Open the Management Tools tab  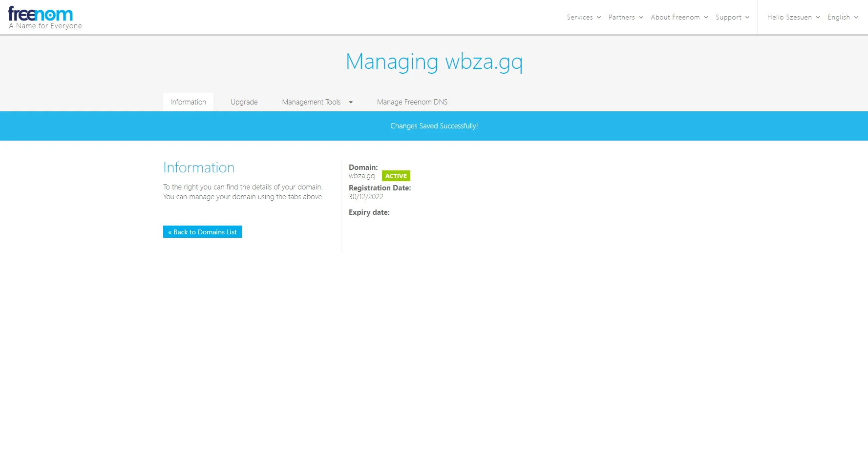(x=311, y=102)
